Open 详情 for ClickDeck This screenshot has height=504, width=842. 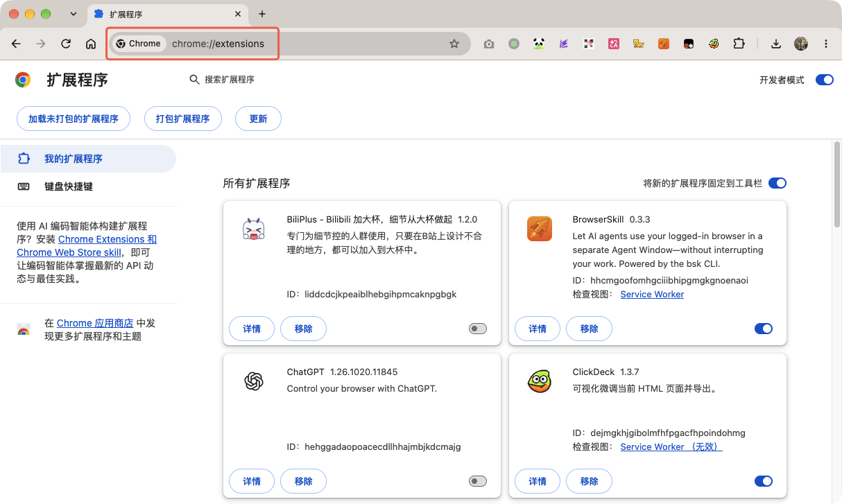point(538,481)
